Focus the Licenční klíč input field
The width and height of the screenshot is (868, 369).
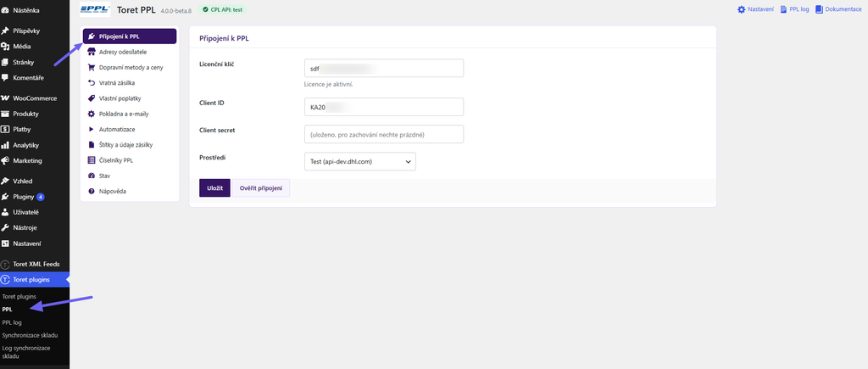384,68
